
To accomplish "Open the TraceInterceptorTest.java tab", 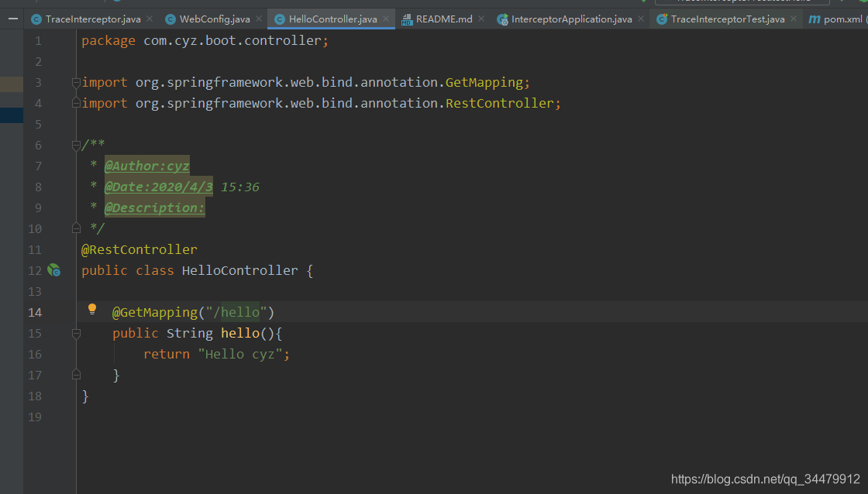I will pyautogui.click(x=728, y=19).
